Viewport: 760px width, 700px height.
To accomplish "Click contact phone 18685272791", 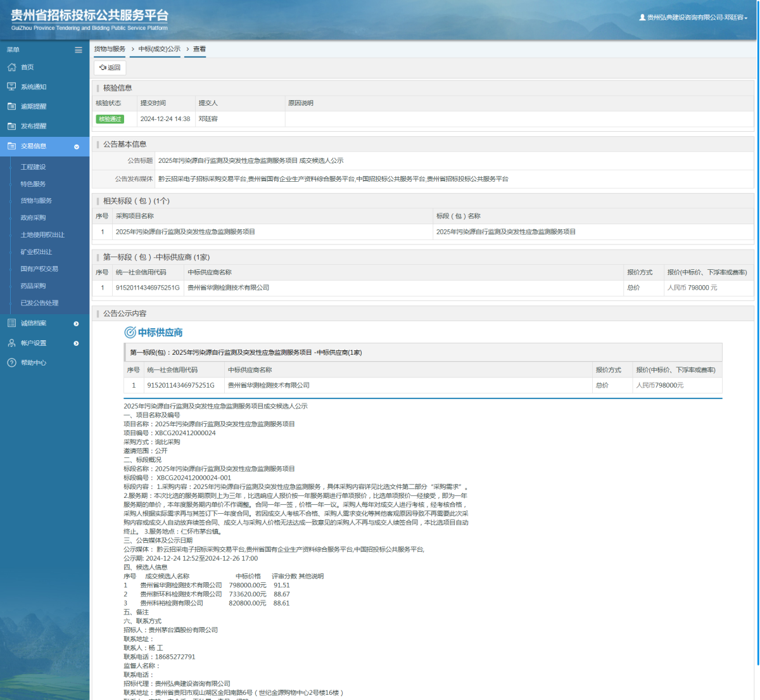I will (175, 657).
